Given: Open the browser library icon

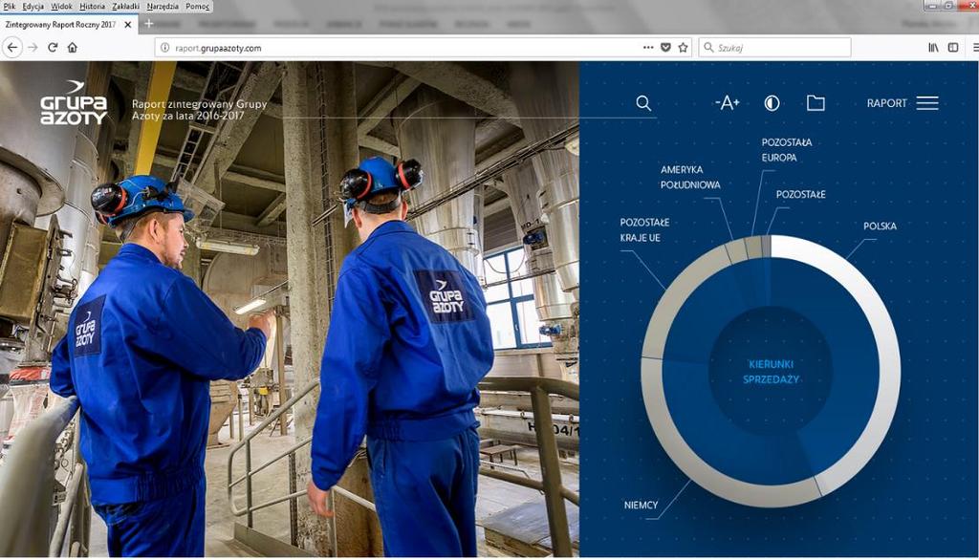Looking at the screenshot, I should click(x=933, y=48).
